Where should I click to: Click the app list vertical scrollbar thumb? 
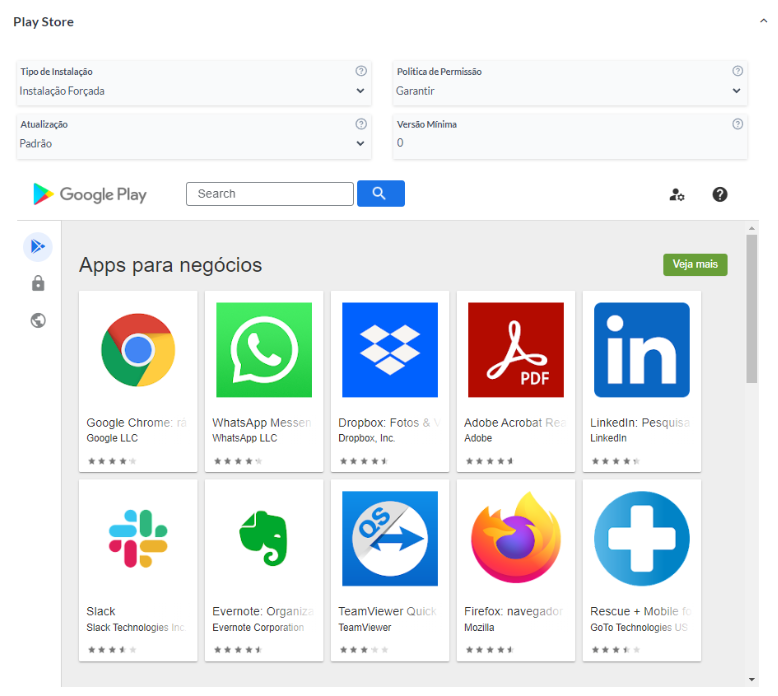tap(752, 309)
